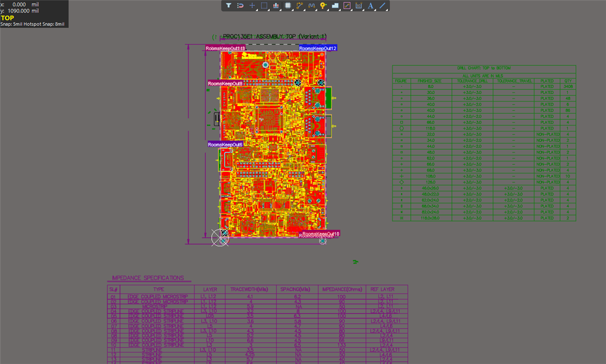
Task: Click the 46.0x26.0 slot size cell
Action: tap(430, 188)
